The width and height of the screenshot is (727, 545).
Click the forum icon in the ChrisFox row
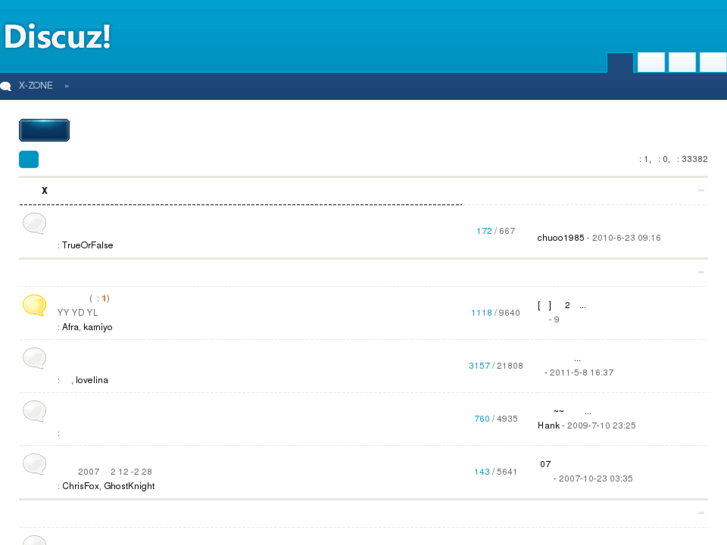(35, 464)
